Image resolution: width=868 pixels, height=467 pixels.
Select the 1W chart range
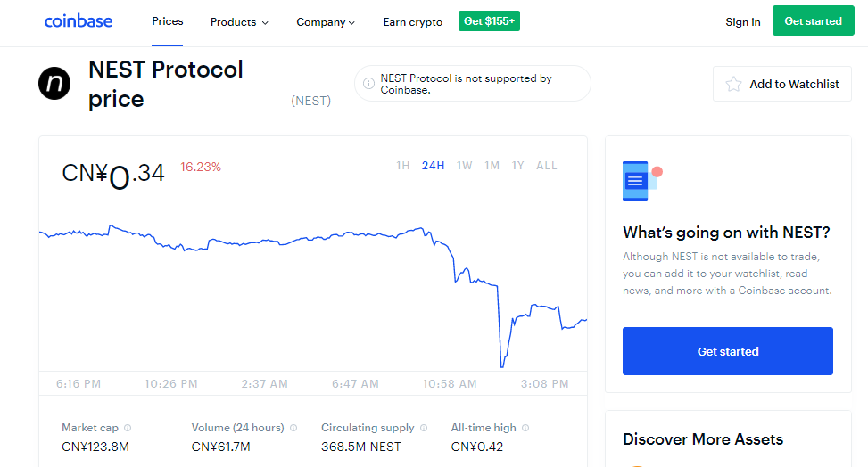[465, 166]
